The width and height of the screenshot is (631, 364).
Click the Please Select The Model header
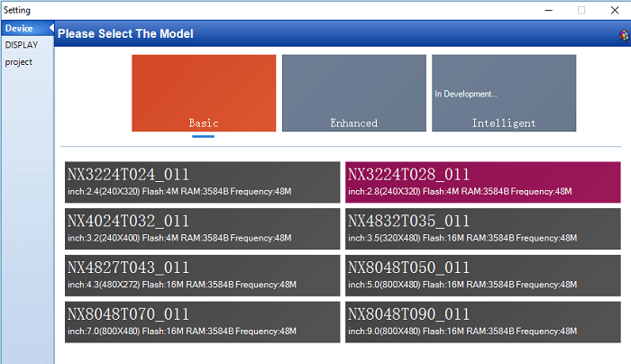(x=125, y=35)
